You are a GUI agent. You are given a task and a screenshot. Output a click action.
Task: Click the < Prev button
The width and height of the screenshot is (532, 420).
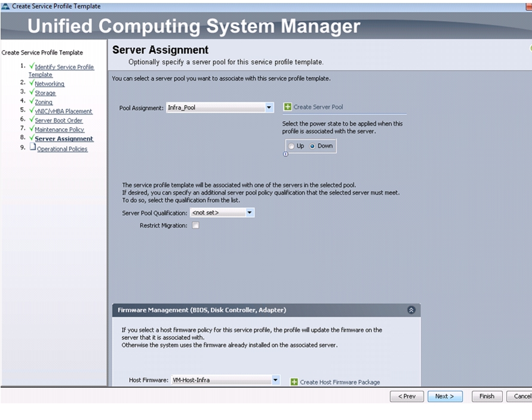407,396
